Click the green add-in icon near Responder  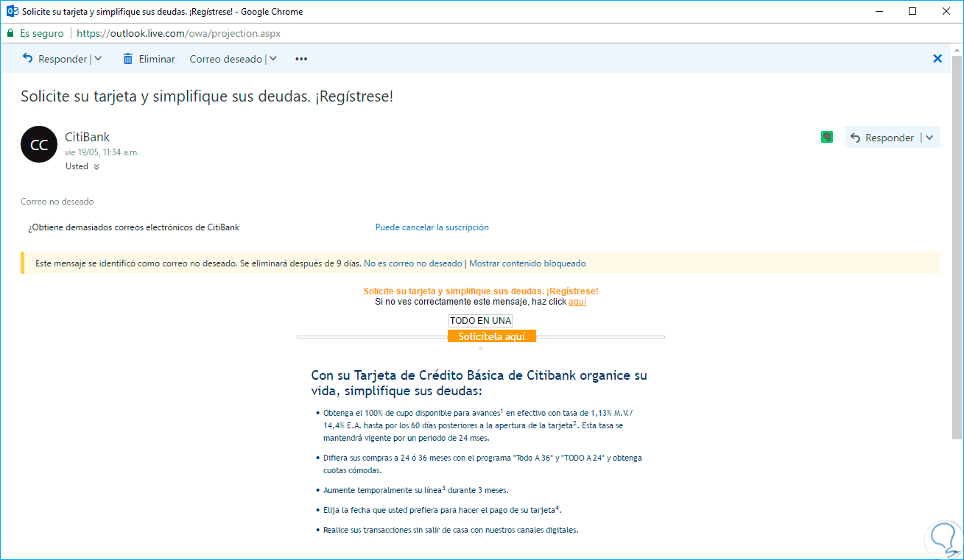(827, 137)
